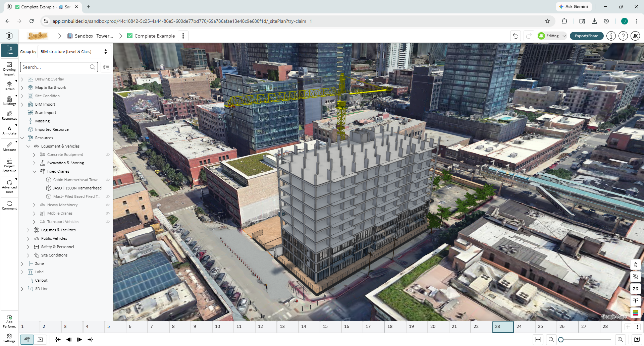644x346 pixels.
Task: Expand the Excavation & Shoring node
Action: [x=34, y=163]
